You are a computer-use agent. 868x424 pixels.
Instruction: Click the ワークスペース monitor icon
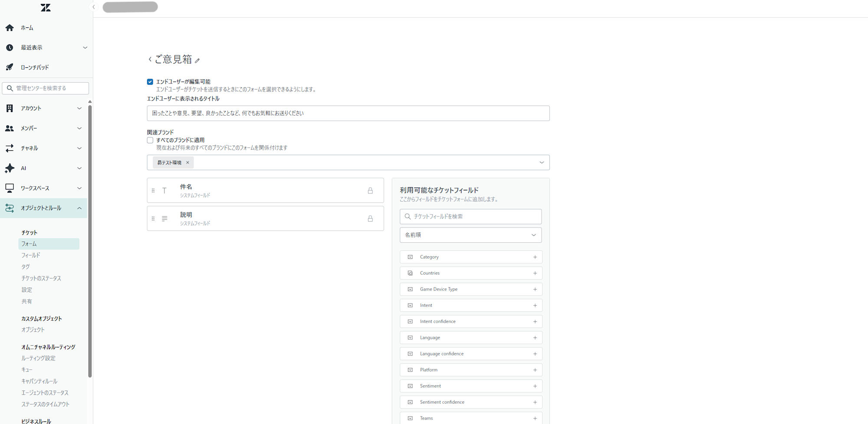(x=10, y=188)
